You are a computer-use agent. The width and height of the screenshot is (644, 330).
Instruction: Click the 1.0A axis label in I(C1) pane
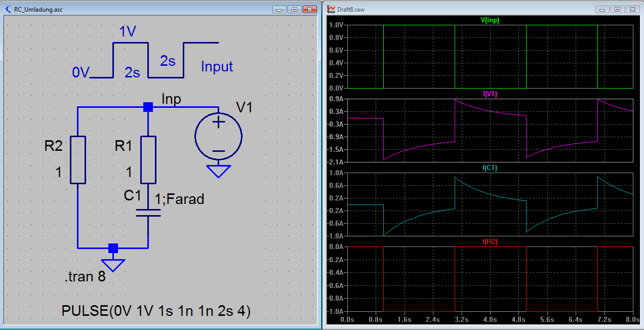pyautogui.click(x=336, y=173)
